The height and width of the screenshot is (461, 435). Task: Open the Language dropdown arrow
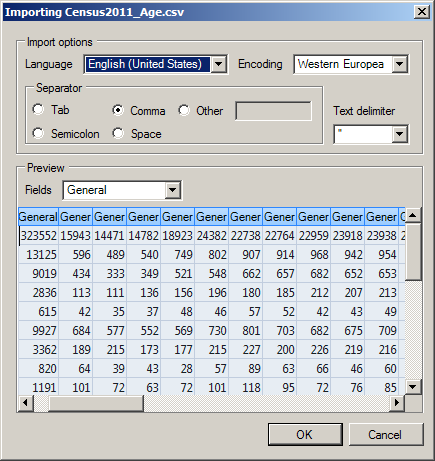click(x=219, y=64)
